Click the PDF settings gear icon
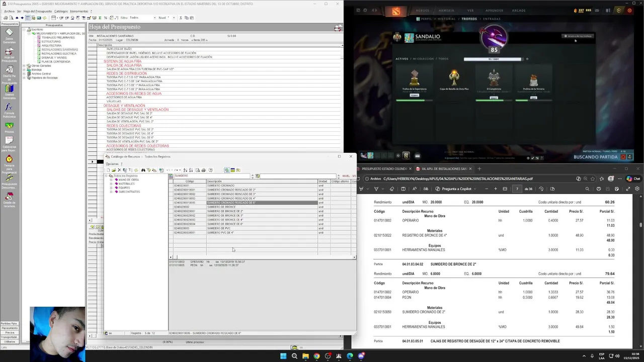The image size is (644, 362). (x=637, y=189)
